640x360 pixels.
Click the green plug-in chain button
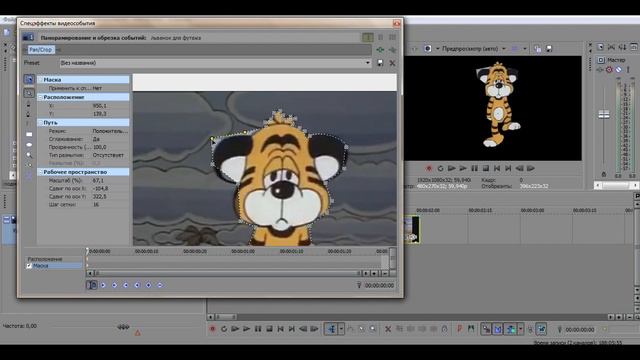pos(380,50)
